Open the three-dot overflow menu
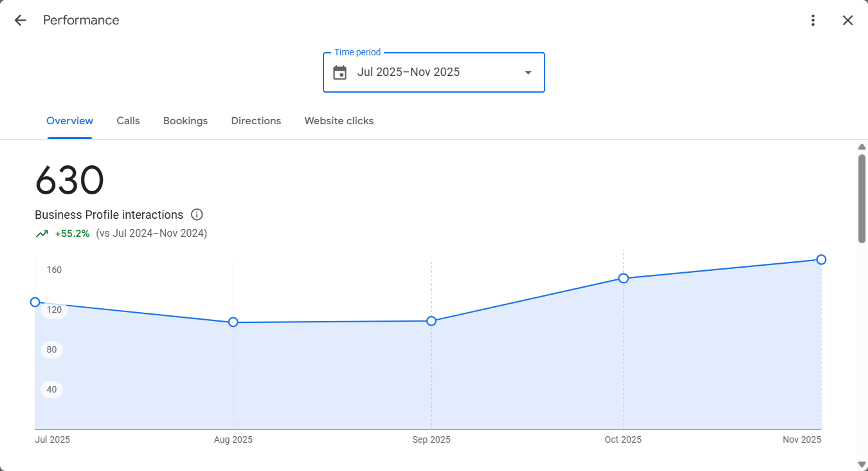 [813, 20]
